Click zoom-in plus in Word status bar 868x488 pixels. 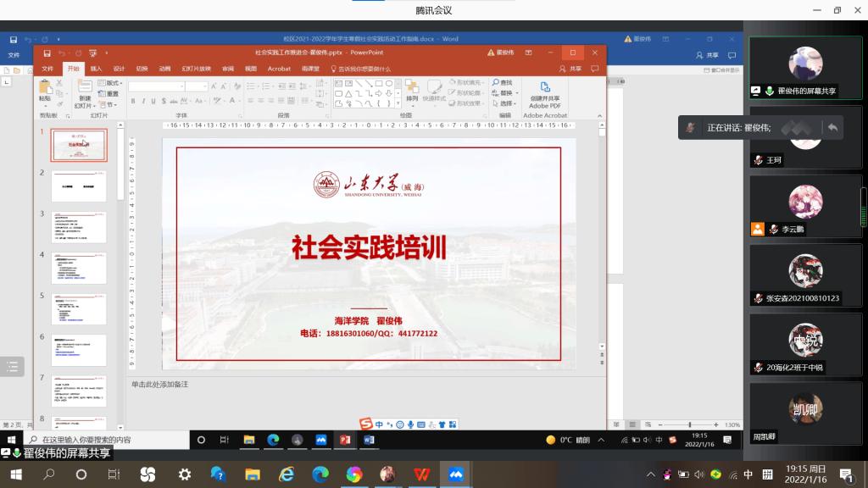pos(715,424)
